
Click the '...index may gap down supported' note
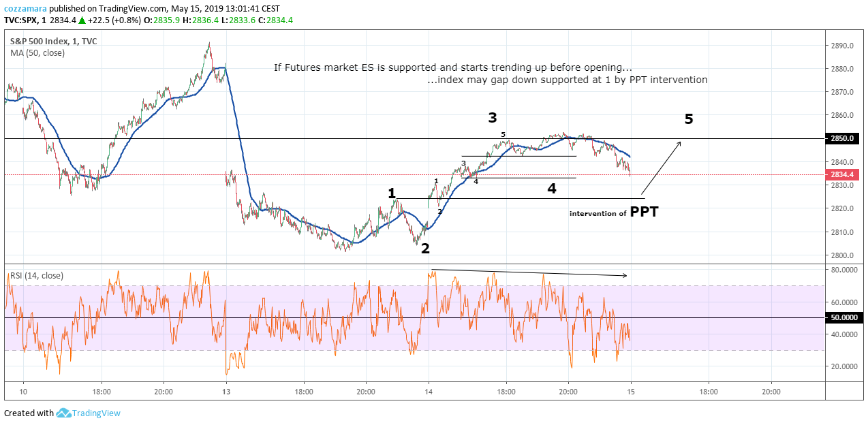pos(567,80)
